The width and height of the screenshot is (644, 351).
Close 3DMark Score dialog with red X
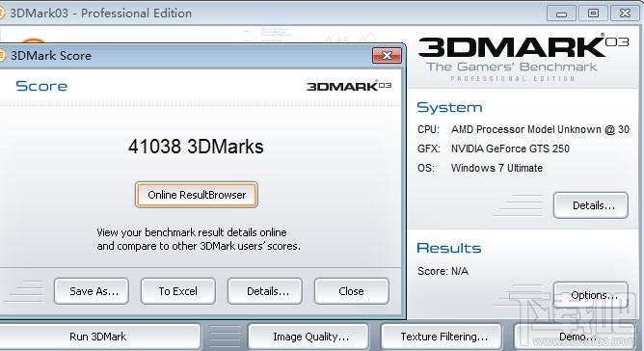[387, 56]
